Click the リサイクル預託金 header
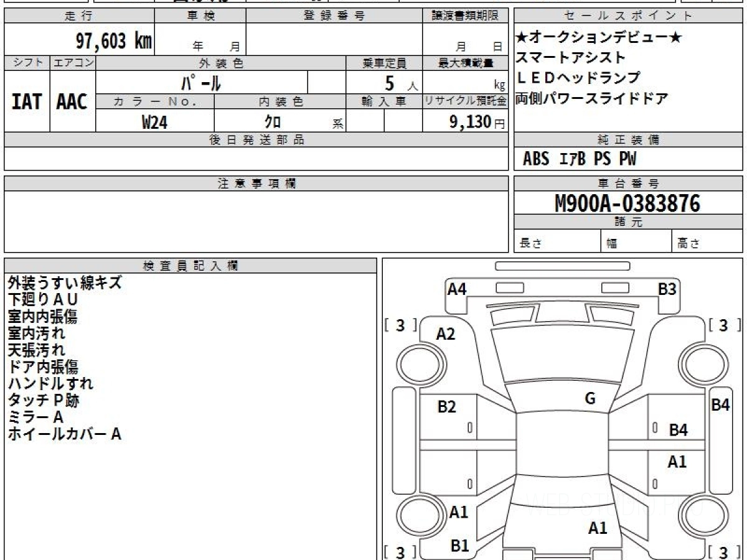 point(465,101)
